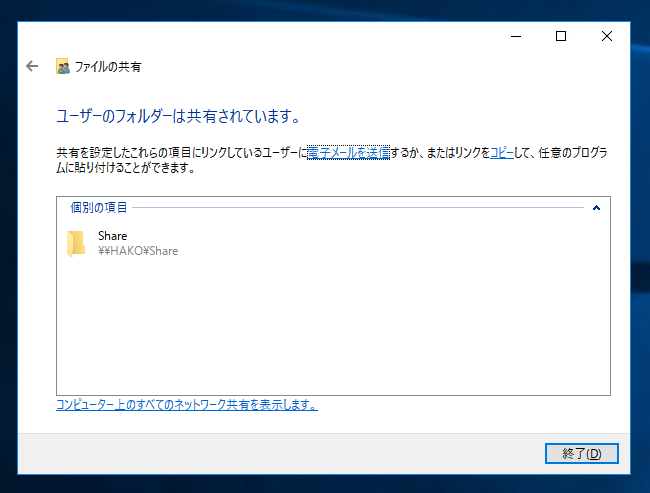Viewport: 650px width, 493px height.
Task: Click the コピー link
Action: click(x=502, y=153)
